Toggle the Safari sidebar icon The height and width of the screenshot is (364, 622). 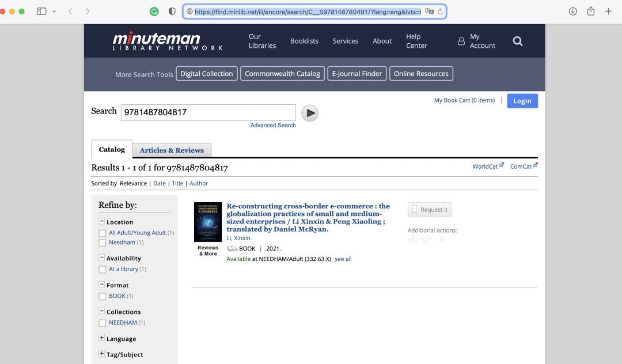[41, 12]
